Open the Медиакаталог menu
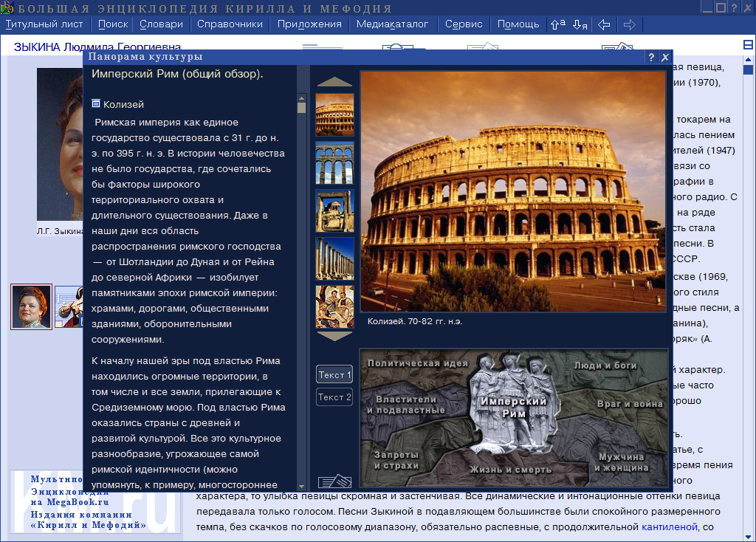 [x=392, y=24]
